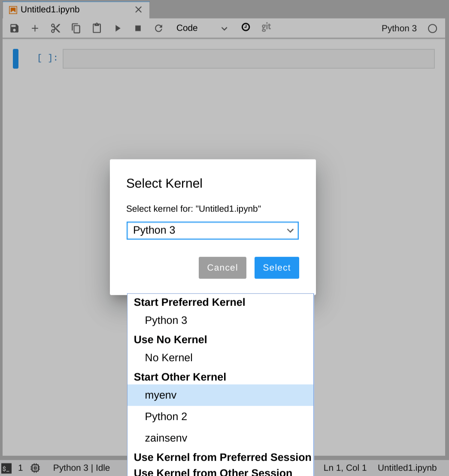Run the cell with the play icon
This screenshot has height=476, width=449.
click(117, 28)
